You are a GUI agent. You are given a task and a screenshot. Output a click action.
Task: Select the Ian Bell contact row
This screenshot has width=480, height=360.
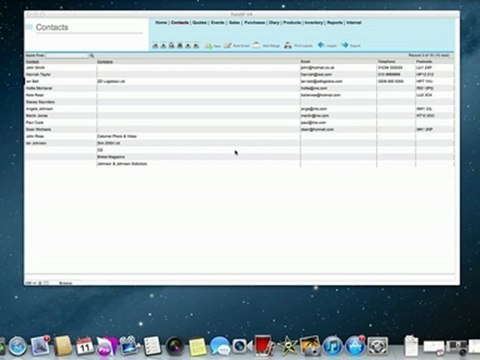pyautogui.click(x=240, y=81)
